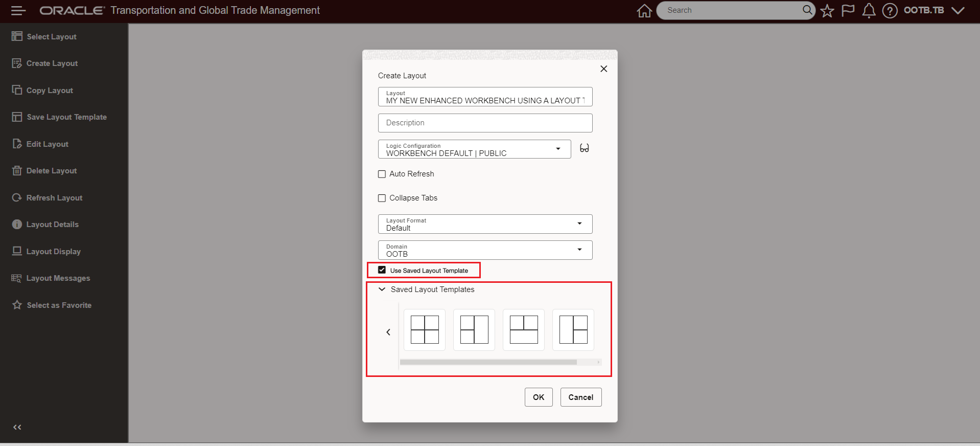Select template with wide bottom pane
This screenshot has width=980, height=446.
524,330
